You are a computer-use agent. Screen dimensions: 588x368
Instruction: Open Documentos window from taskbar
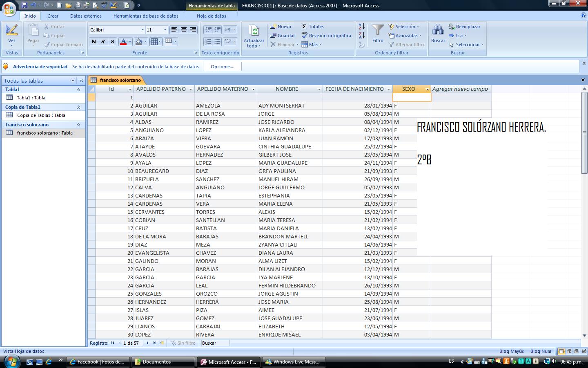(x=164, y=362)
